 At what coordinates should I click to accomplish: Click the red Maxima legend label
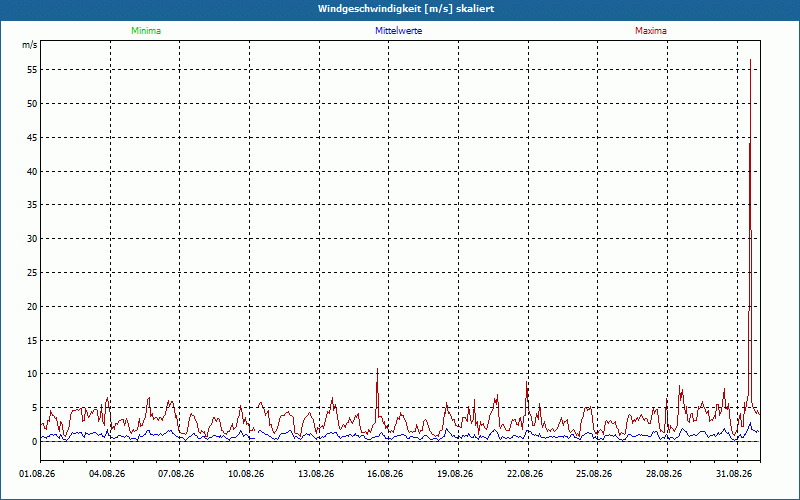(x=651, y=31)
